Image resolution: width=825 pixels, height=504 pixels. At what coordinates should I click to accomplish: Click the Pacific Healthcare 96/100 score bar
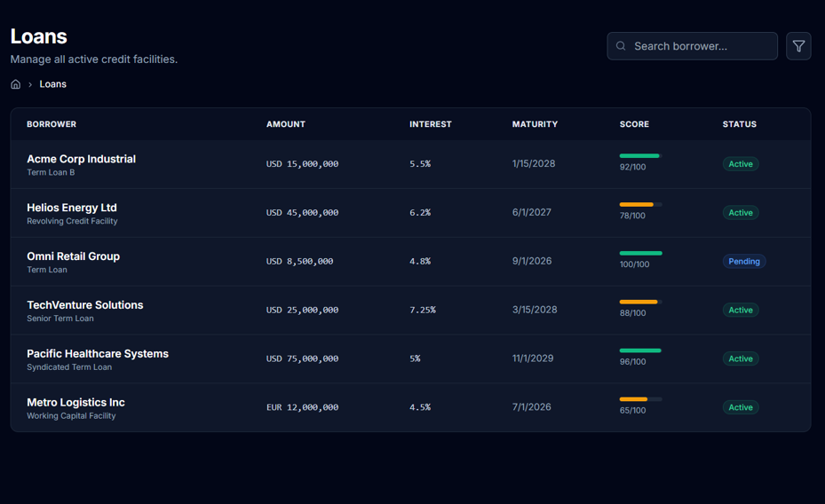tap(640, 350)
